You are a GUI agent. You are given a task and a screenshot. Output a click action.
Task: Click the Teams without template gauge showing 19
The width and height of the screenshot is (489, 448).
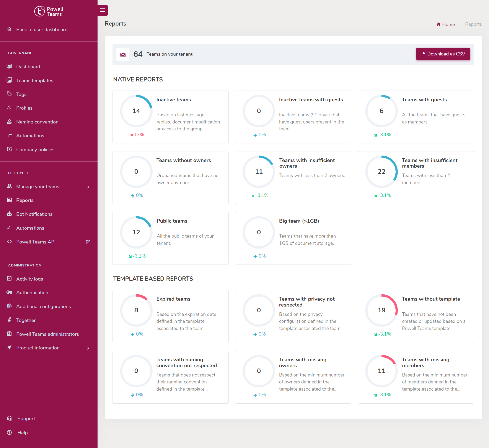381,310
